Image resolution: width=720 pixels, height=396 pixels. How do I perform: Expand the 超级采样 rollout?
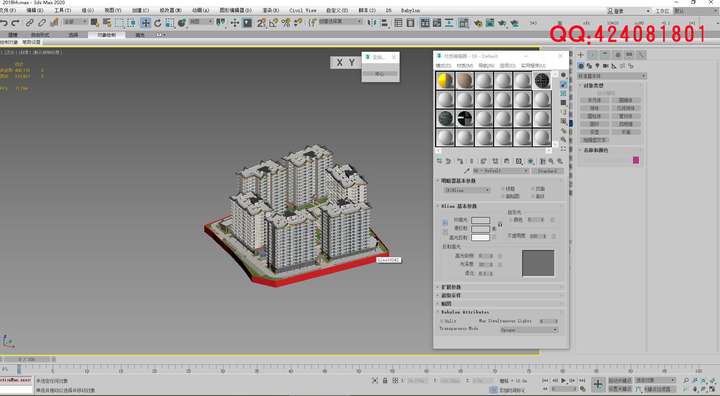pyautogui.click(x=501, y=295)
